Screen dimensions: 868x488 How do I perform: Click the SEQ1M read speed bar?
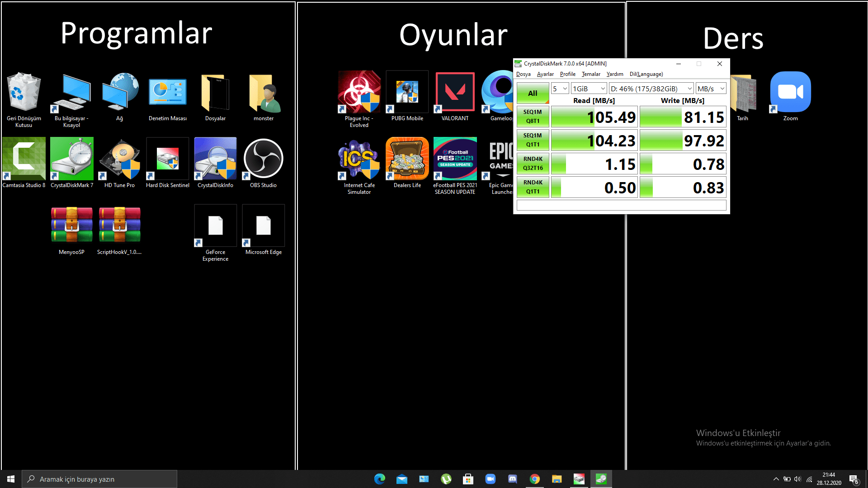pyautogui.click(x=594, y=116)
